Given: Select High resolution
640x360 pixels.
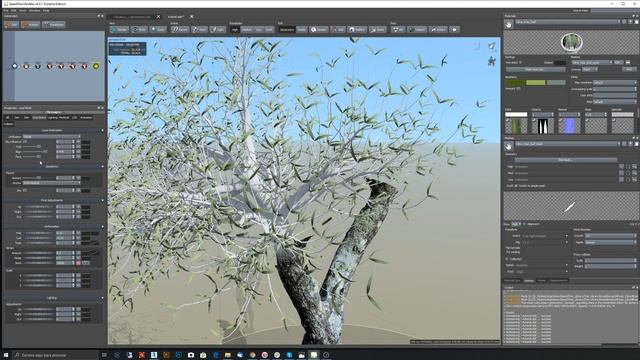Looking at the screenshot, I should pyautogui.click(x=234, y=29).
